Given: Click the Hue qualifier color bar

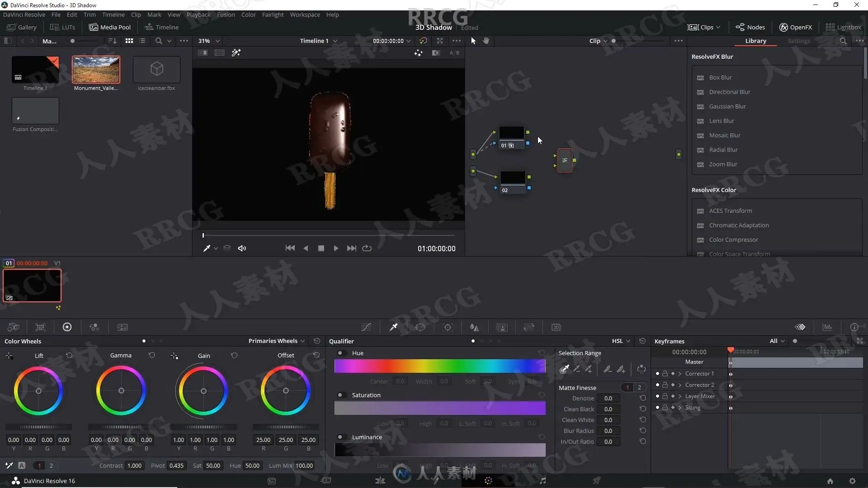Looking at the screenshot, I should tap(440, 366).
